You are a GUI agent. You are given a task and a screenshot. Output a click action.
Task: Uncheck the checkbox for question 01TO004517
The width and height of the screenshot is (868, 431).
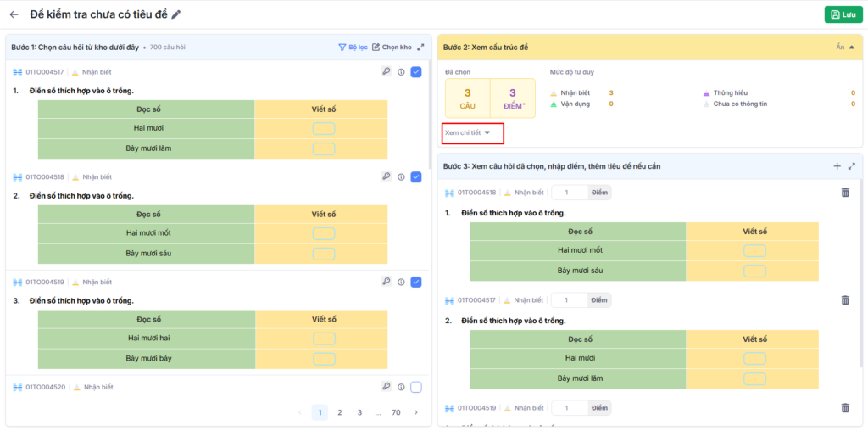[x=416, y=72]
